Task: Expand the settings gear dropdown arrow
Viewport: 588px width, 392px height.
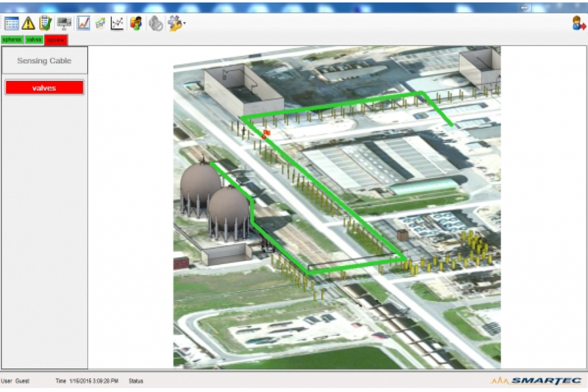Action: (x=184, y=24)
